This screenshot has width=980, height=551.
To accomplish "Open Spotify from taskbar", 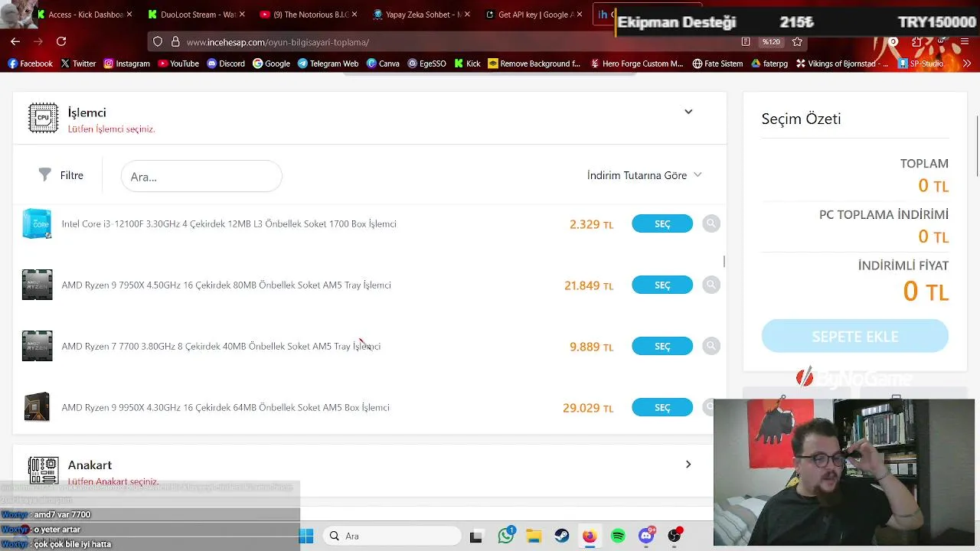I will tap(618, 536).
